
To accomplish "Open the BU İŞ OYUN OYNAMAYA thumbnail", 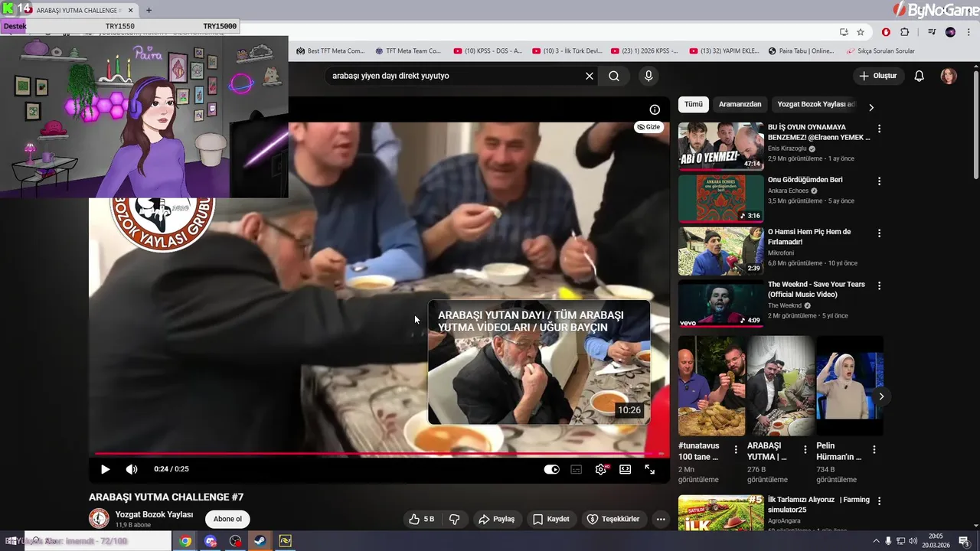I will coord(720,145).
